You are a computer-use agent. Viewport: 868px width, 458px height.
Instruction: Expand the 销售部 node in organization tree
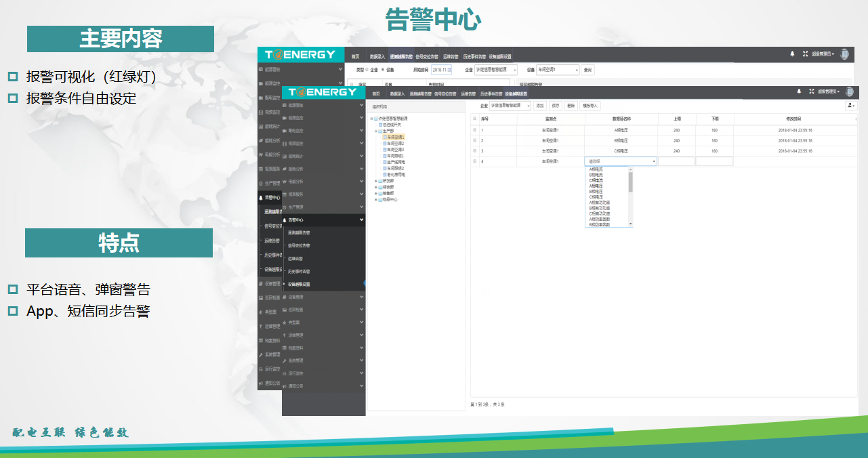pos(376,193)
